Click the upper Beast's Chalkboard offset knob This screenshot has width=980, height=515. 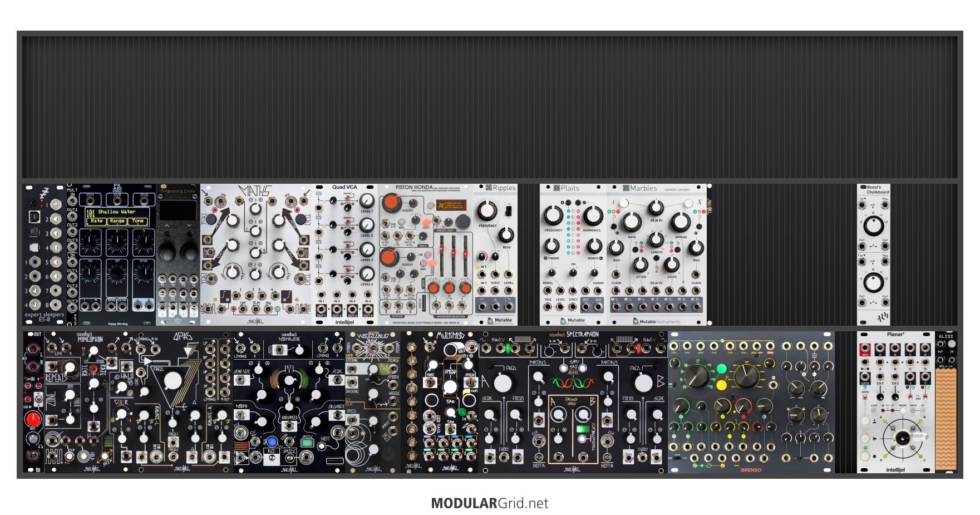click(874, 226)
